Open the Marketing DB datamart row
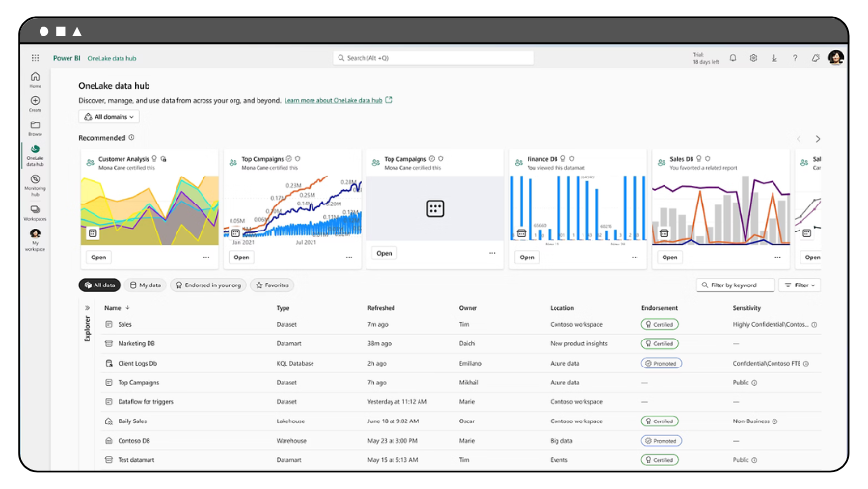This screenshot has height=489, width=868. point(461,344)
